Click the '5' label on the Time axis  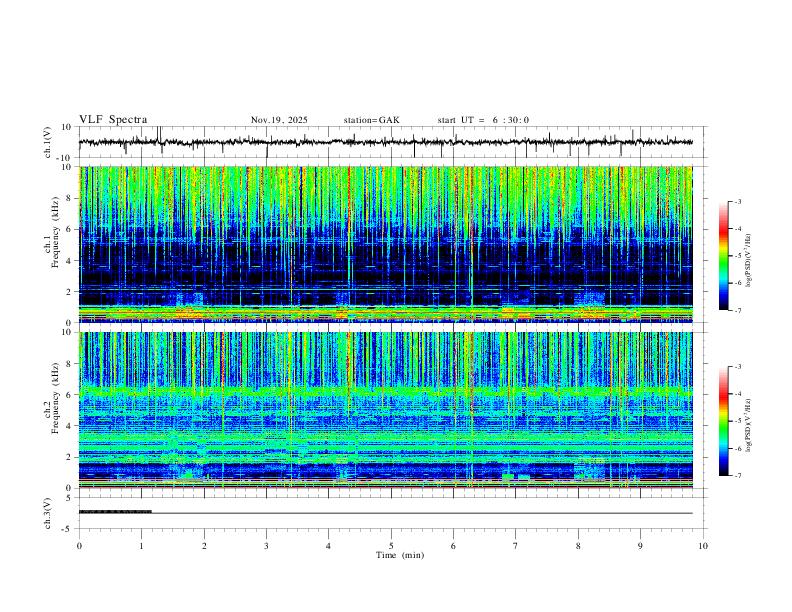[391, 546]
